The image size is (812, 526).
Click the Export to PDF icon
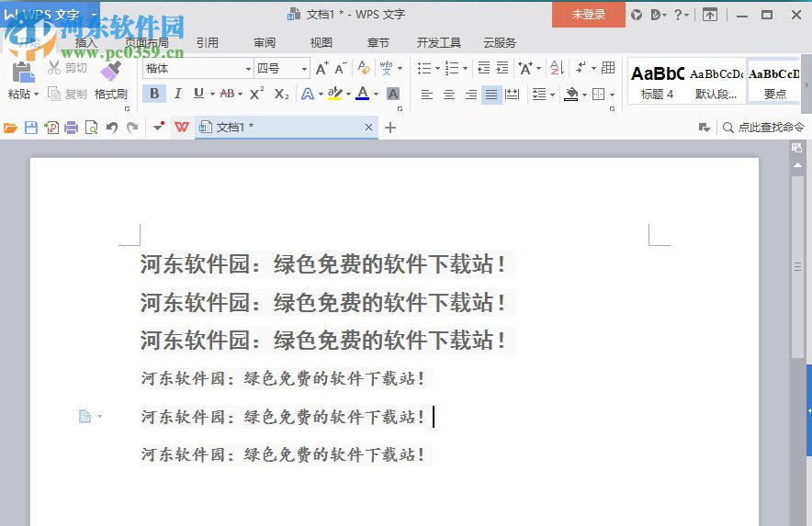(51, 128)
